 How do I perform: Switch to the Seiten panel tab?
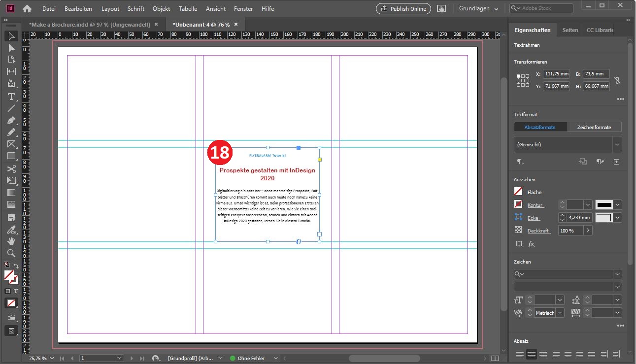[570, 30]
